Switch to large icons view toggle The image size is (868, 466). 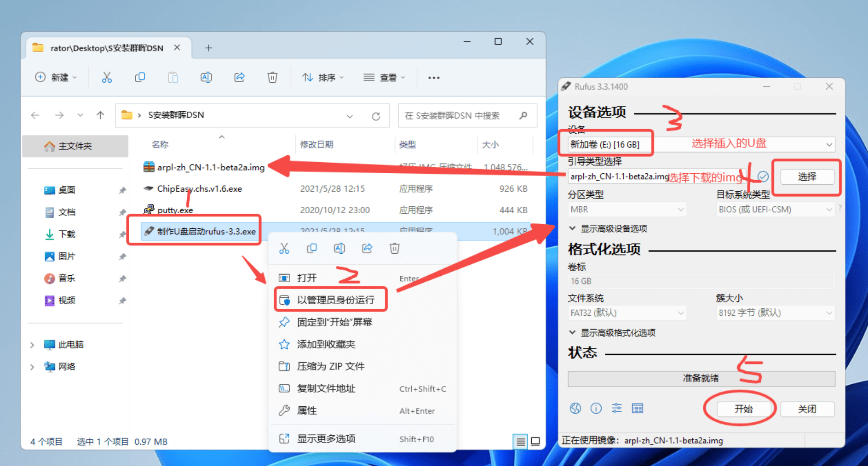pos(535,441)
